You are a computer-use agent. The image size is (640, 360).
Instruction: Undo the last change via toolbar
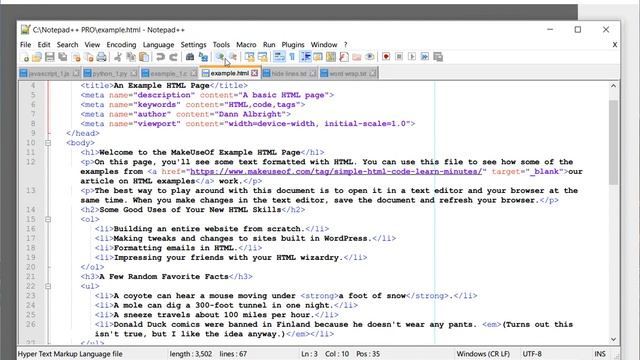point(160,57)
